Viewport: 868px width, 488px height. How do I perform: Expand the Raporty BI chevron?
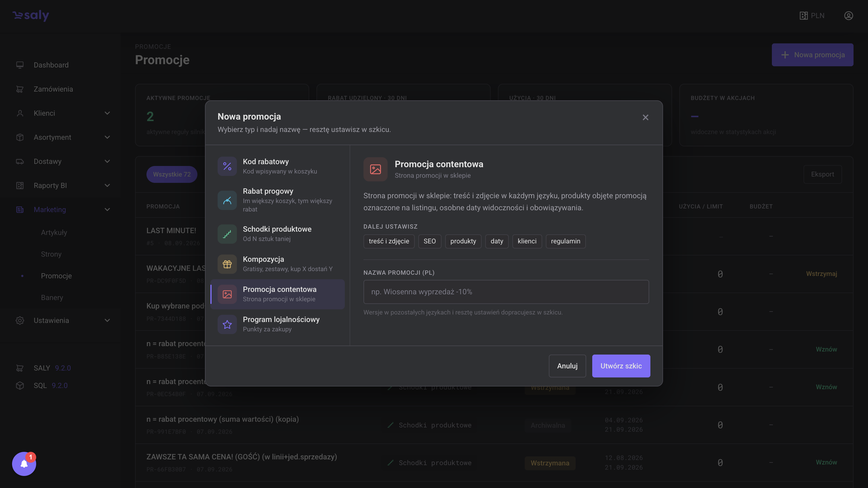click(107, 186)
